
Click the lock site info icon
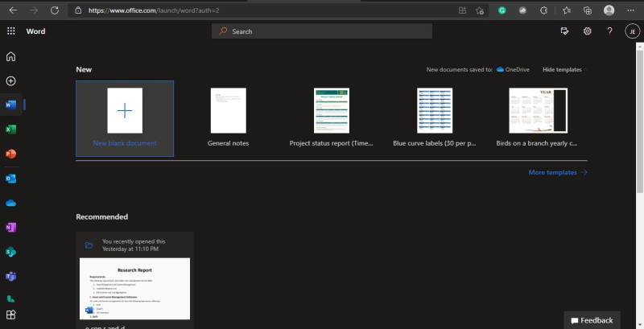[78, 10]
